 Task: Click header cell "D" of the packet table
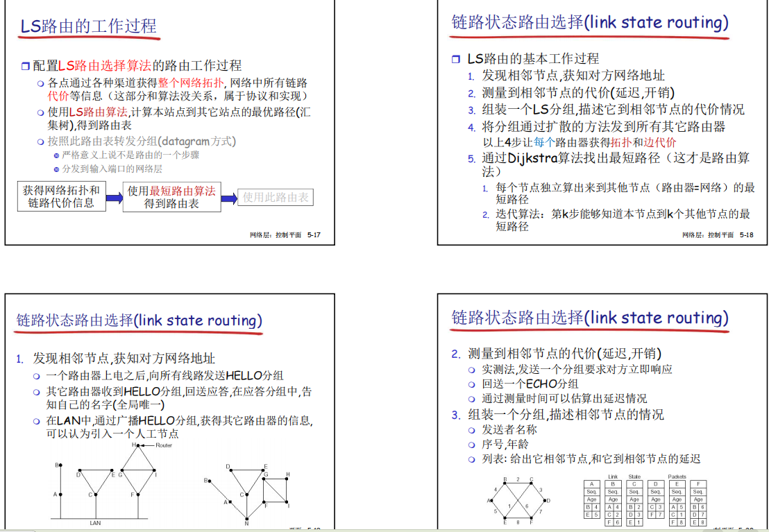coord(656,484)
